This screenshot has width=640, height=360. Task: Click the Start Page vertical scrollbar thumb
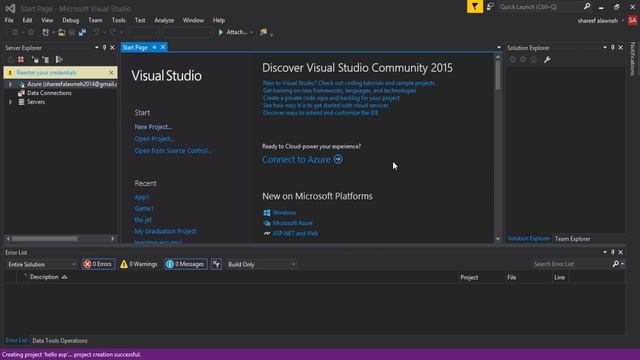point(498,76)
